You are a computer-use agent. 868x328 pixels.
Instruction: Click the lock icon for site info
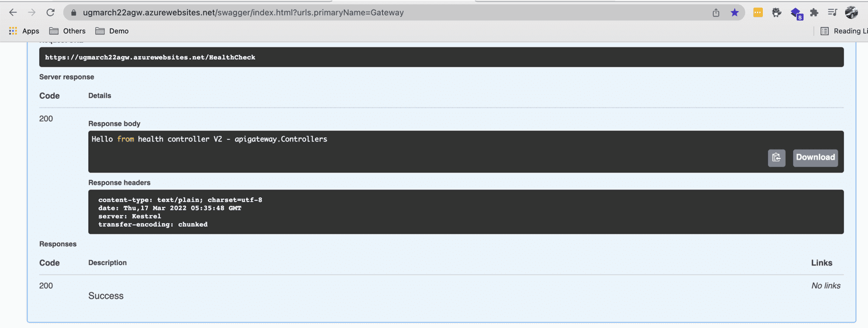[74, 12]
